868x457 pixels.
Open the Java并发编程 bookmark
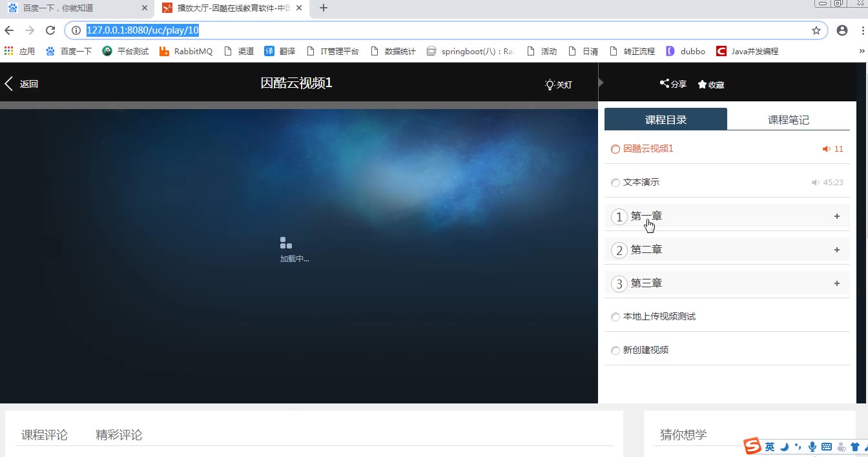tap(747, 51)
